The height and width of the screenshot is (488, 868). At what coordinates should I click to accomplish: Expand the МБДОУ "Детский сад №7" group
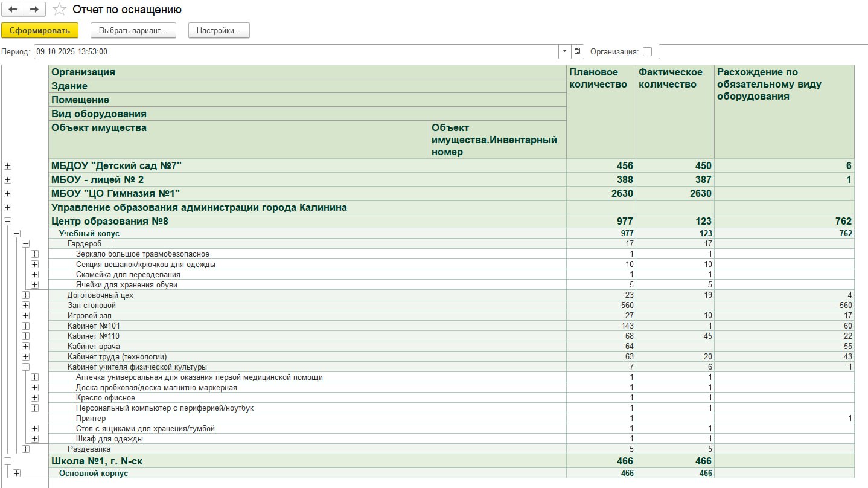coord(8,165)
